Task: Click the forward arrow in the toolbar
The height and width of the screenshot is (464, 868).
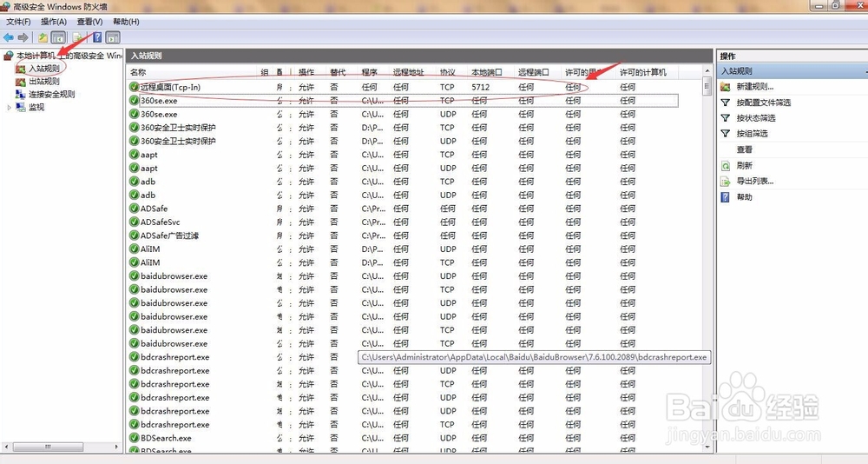Action: point(23,37)
